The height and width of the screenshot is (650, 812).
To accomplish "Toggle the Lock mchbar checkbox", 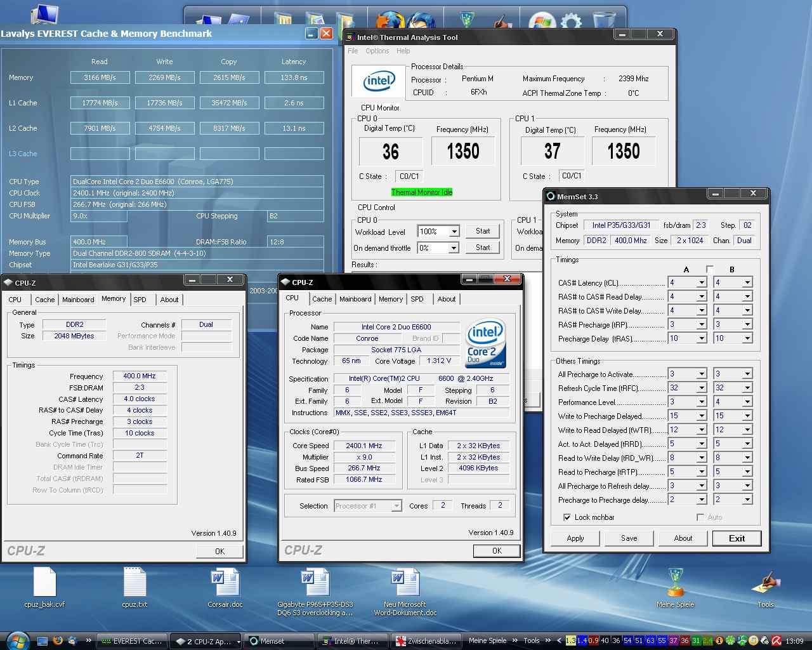I will pos(566,517).
